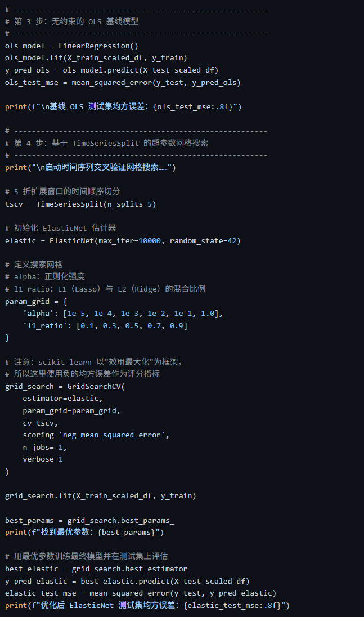Viewport: 364px width, 617px height.
Task: Click the y_pred_ols assignment line
Action: (111, 70)
